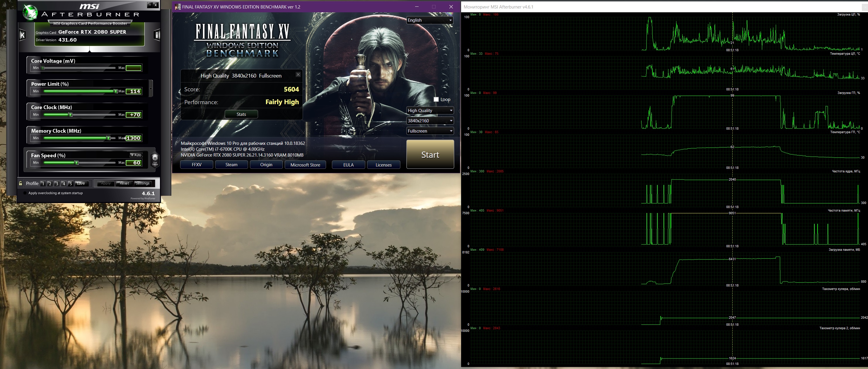868x369 pixels.
Task: Enable the Loop checkbox
Action: (x=436, y=99)
